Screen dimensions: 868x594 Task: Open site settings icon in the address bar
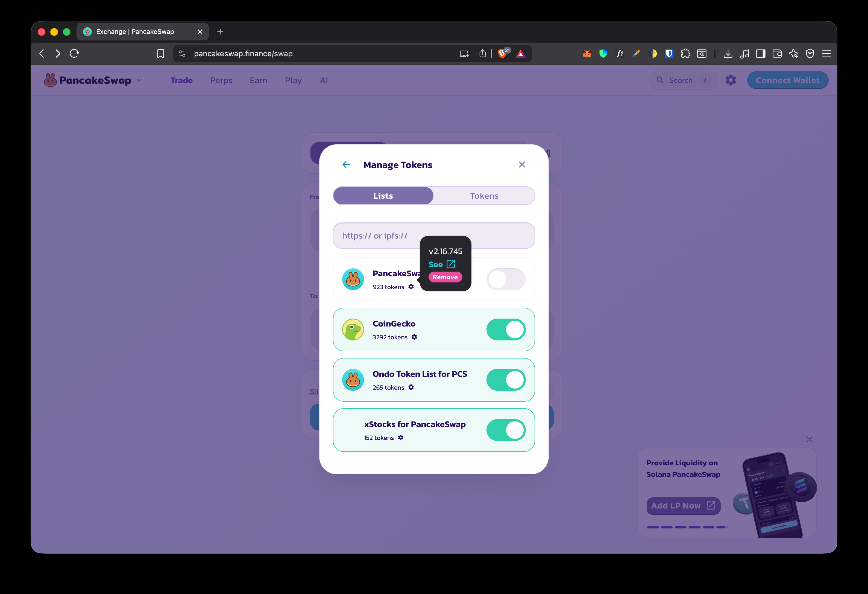click(x=182, y=54)
